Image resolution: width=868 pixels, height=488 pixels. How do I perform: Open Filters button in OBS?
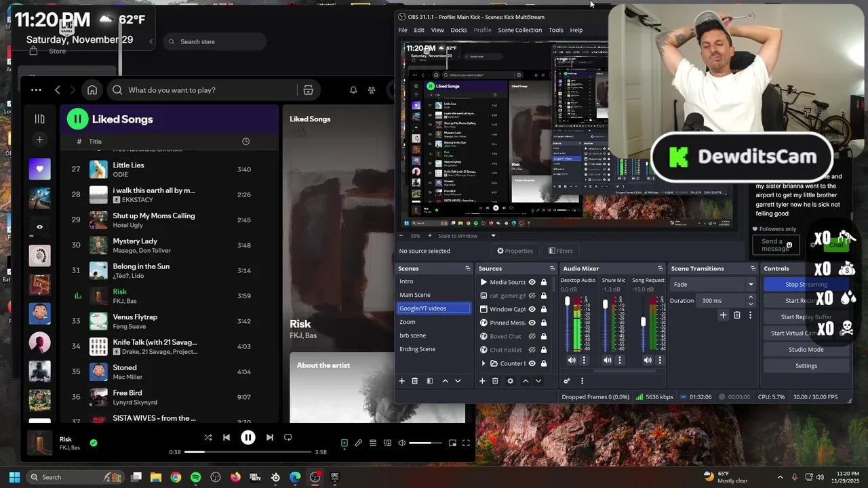(x=560, y=251)
